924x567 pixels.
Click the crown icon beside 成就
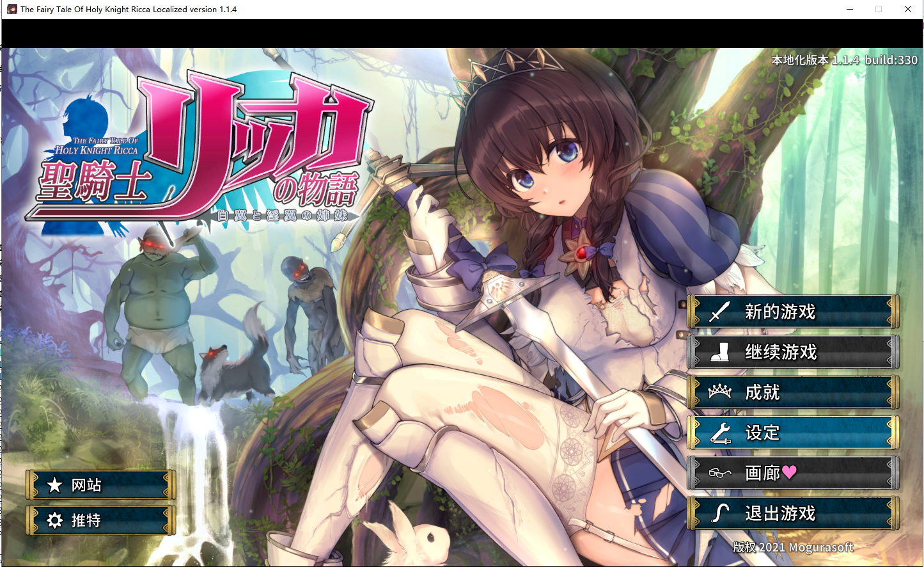719,391
